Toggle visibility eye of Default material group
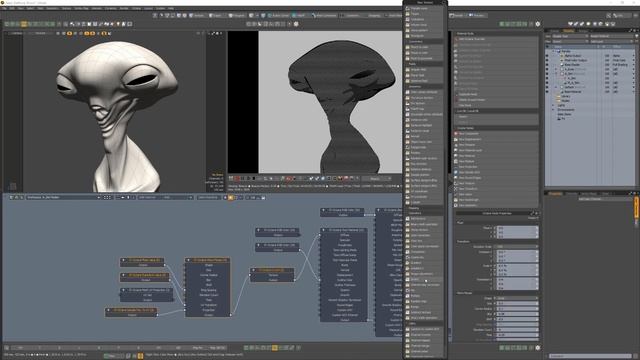 click(x=547, y=87)
